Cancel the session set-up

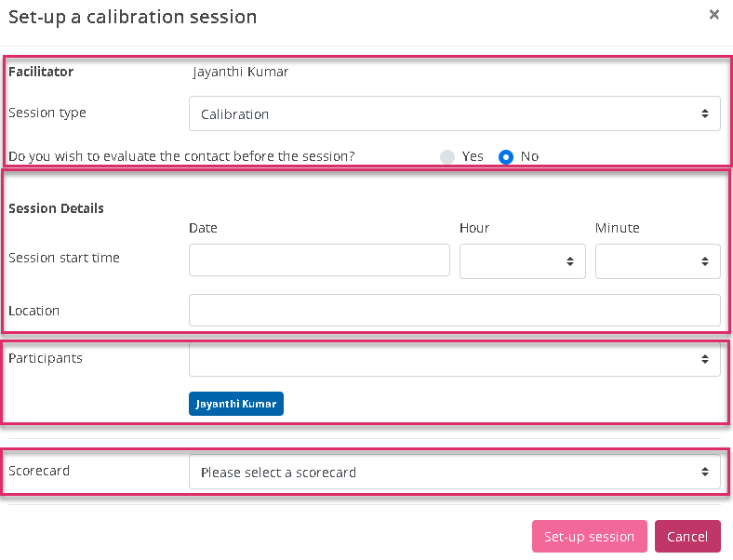click(687, 537)
